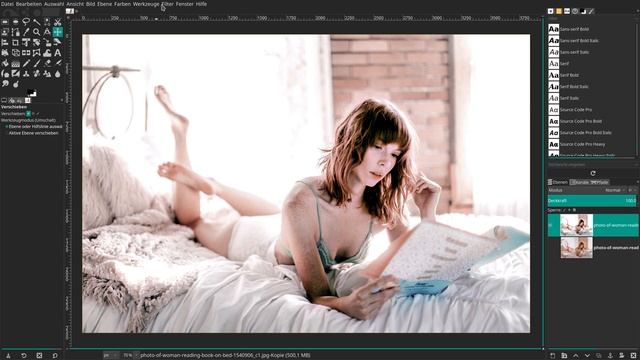
Task: Open the Auswahl menu
Action: pos(54,4)
